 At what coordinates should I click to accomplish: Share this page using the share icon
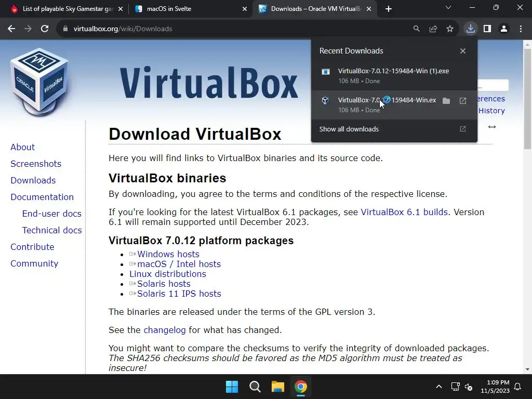[433, 29]
